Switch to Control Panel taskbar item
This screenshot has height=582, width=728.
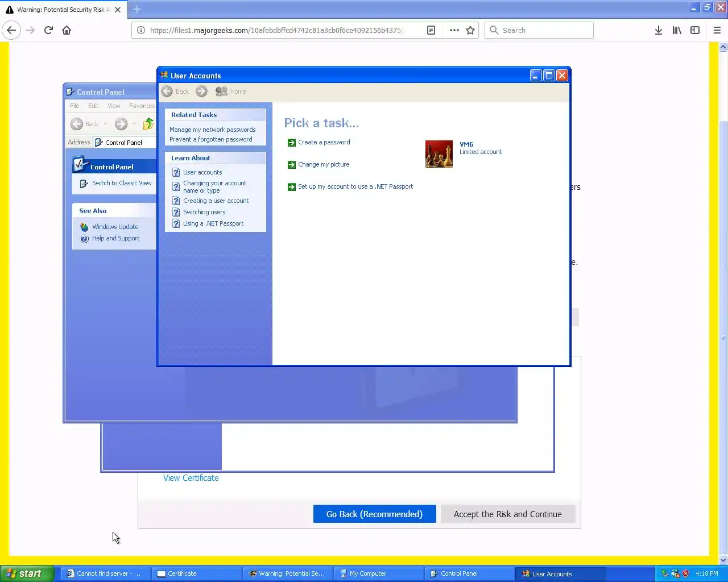pyautogui.click(x=469, y=573)
